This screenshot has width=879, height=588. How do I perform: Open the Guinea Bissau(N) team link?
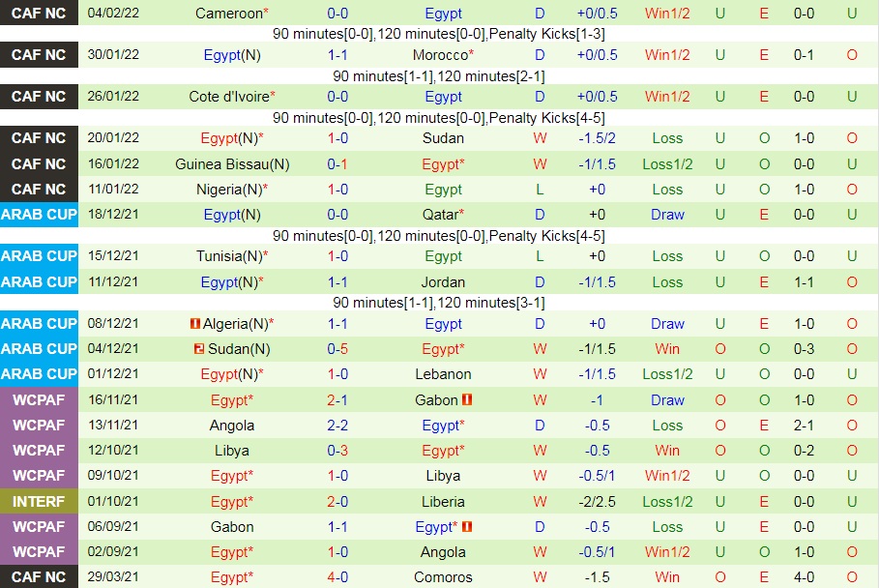232,164
